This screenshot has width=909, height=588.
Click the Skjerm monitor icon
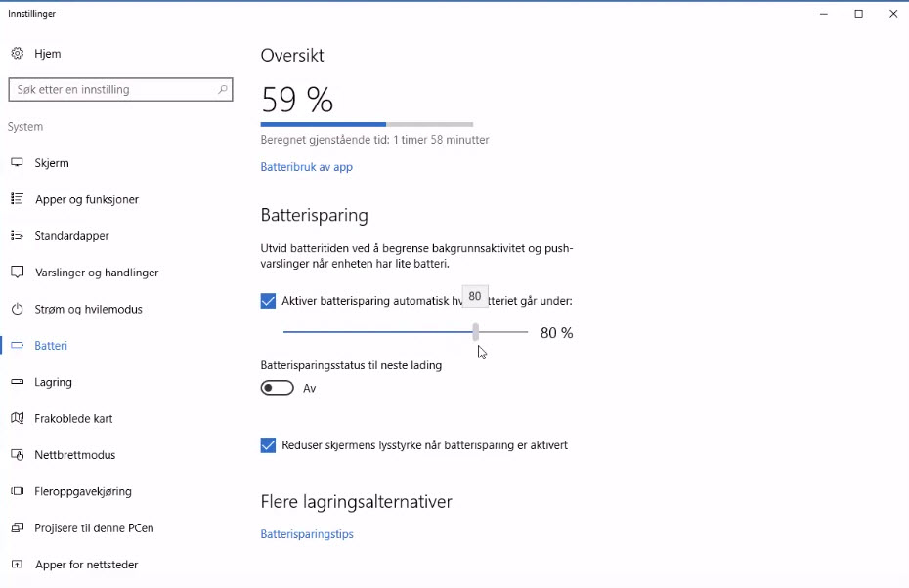coord(17,163)
